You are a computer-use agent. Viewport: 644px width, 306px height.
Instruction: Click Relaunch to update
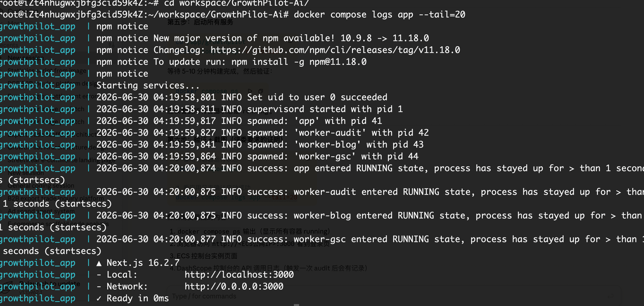(x=50, y=284)
